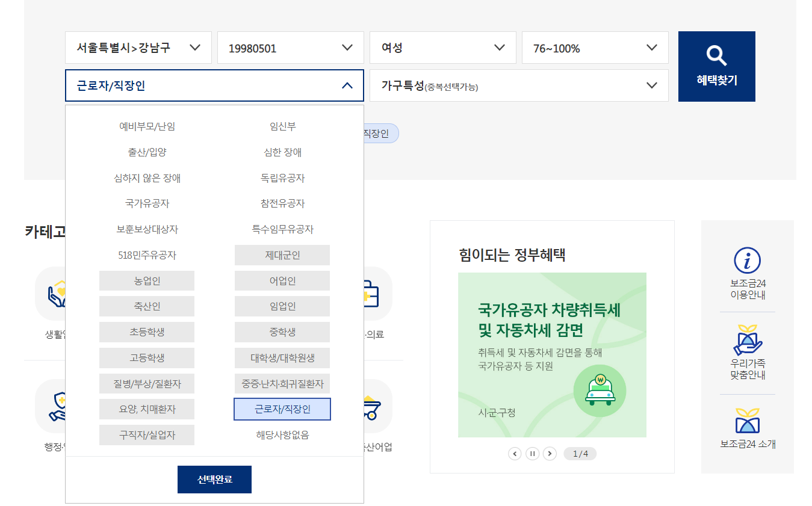Select the 초등학생 option
The width and height of the screenshot is (812, 506).
147,332
